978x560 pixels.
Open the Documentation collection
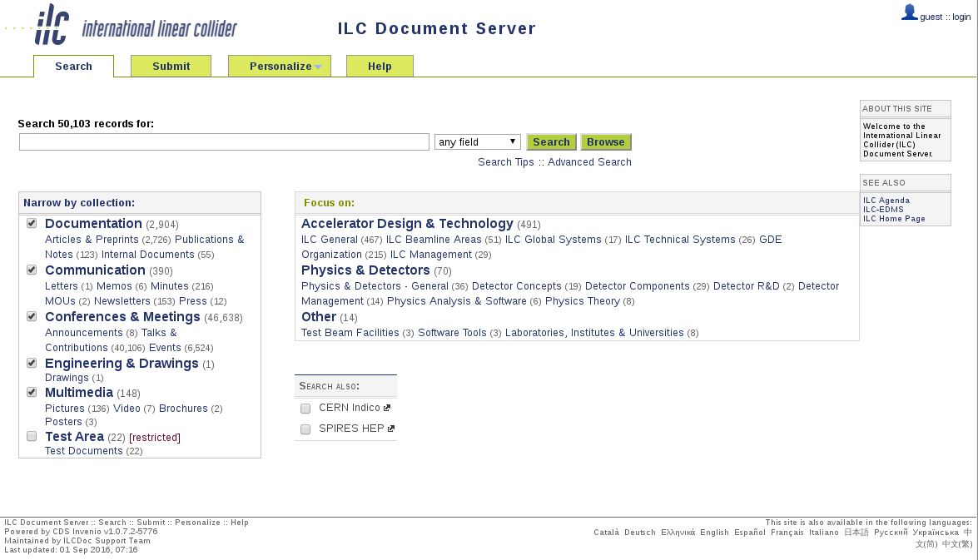93,223
